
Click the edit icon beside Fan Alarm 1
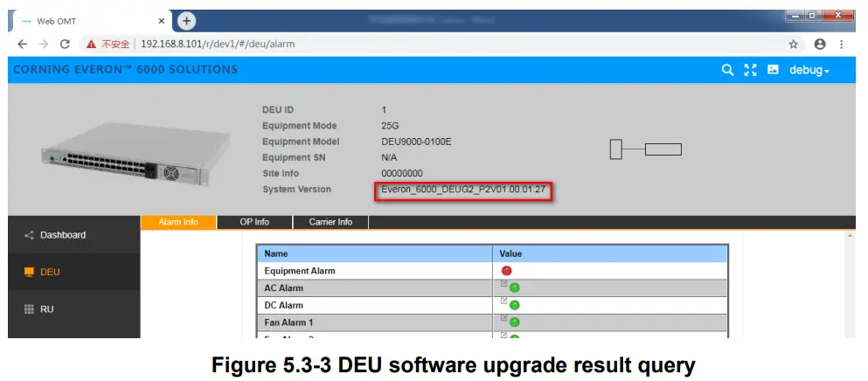click(503, 318)
